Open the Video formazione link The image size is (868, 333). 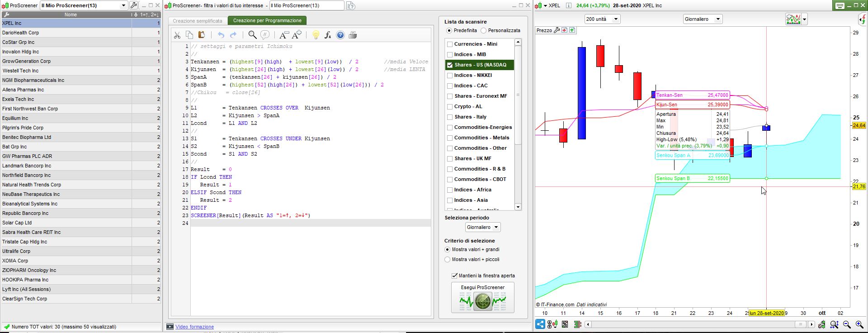point(194,327)
